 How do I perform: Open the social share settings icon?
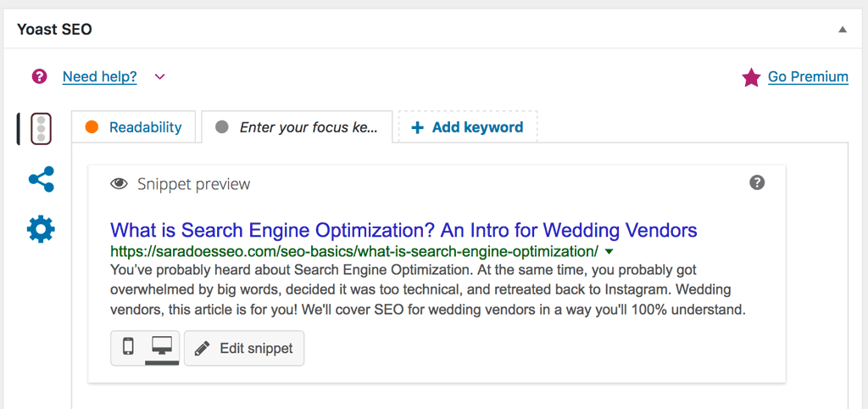pyautogui.click(x=41, y=179)
